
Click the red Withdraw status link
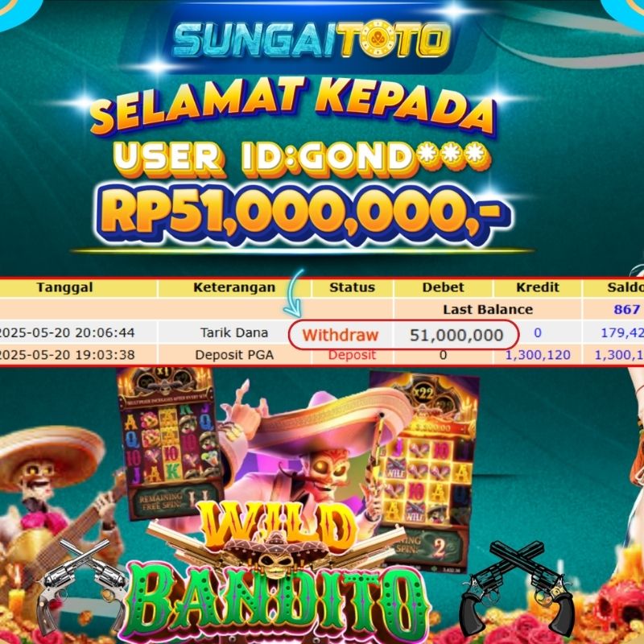pyautogui.click(x=340, y=335)
